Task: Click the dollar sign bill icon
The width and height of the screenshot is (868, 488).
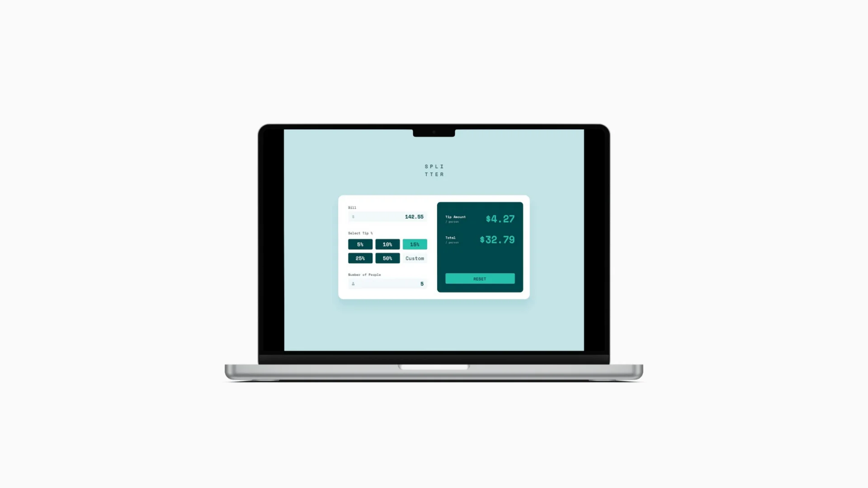Action: pos(353,216)
